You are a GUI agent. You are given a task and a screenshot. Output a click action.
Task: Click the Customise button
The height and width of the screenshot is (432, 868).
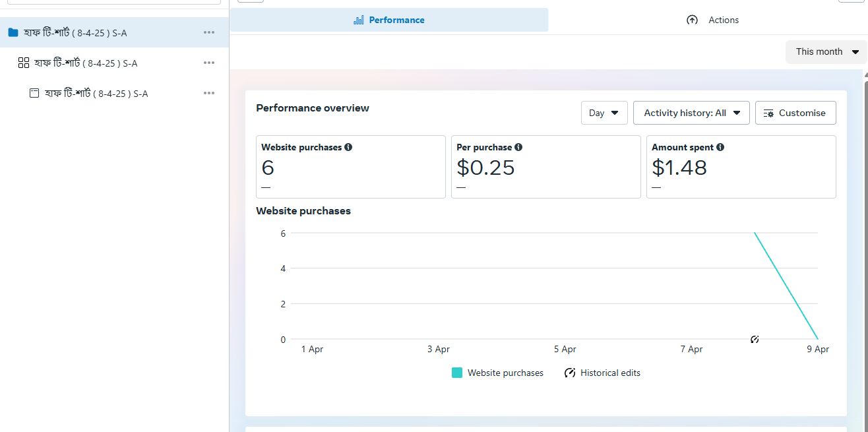pyautogui.click(x=795, y=113)
